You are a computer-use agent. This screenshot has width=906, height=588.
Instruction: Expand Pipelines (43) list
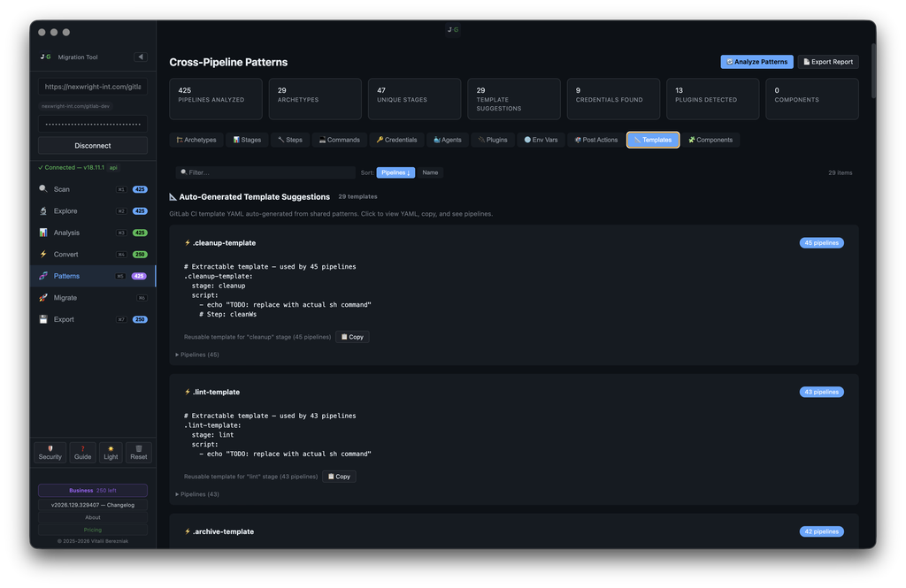click(x=197, y=494)
